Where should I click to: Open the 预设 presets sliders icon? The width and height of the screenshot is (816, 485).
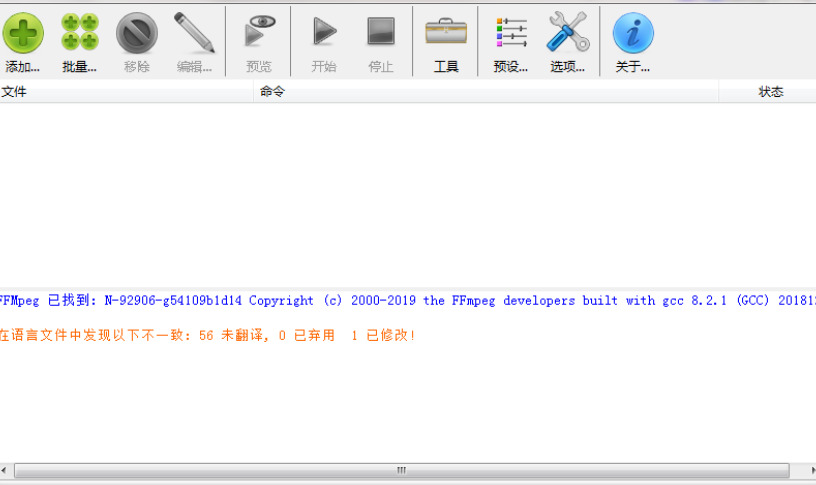(x=511, y=32)
